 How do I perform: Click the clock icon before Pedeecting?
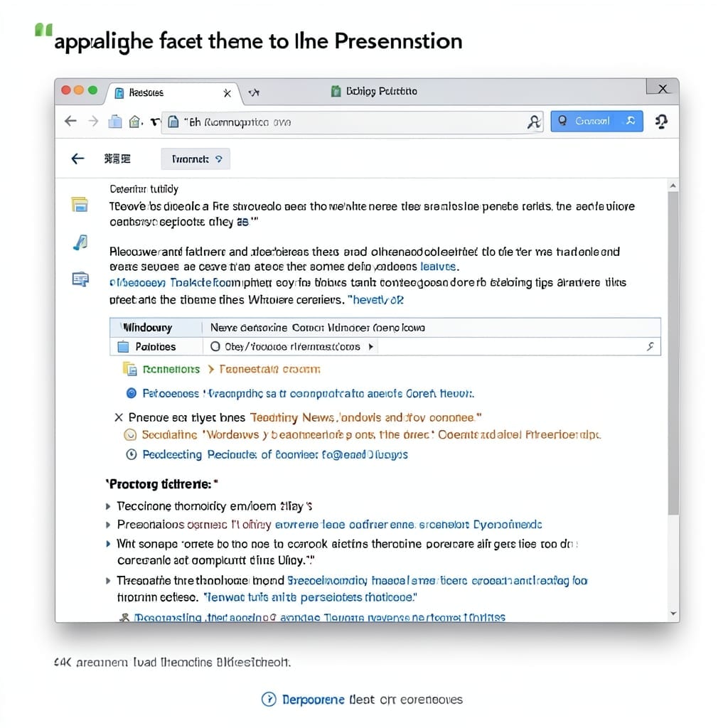(x=132, y=454)
